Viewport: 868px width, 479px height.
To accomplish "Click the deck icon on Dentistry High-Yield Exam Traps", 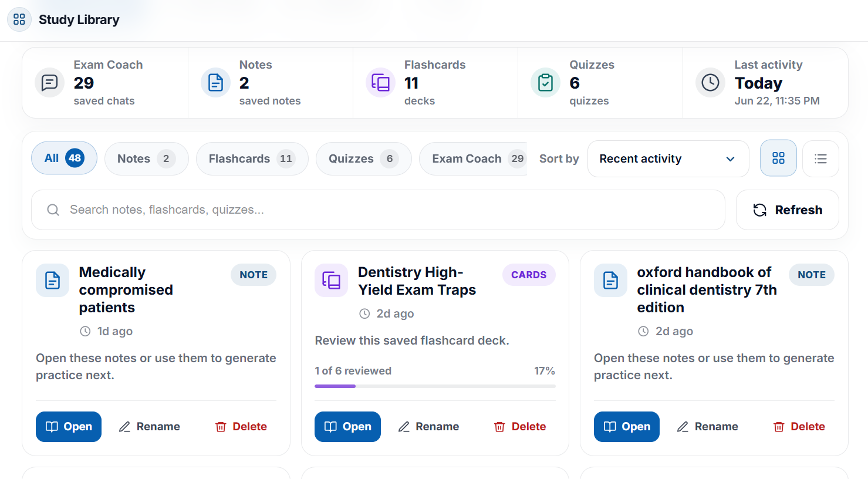I will pyautogui.click(x=332, y=280).
